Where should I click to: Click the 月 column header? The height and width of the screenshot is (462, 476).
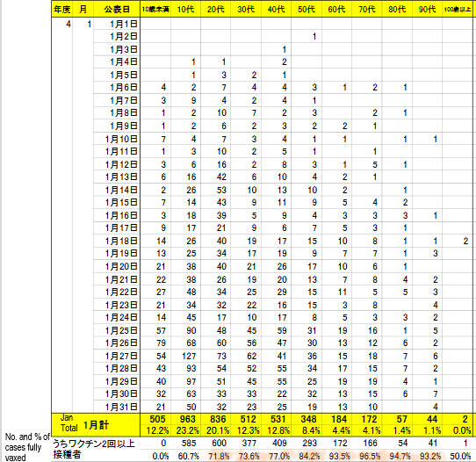[83, 9]
